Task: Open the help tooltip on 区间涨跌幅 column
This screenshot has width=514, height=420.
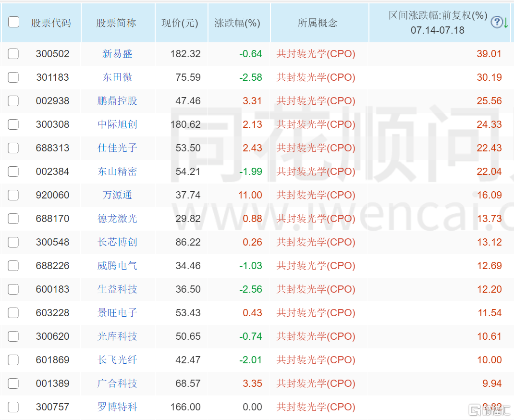Action: 496,22
